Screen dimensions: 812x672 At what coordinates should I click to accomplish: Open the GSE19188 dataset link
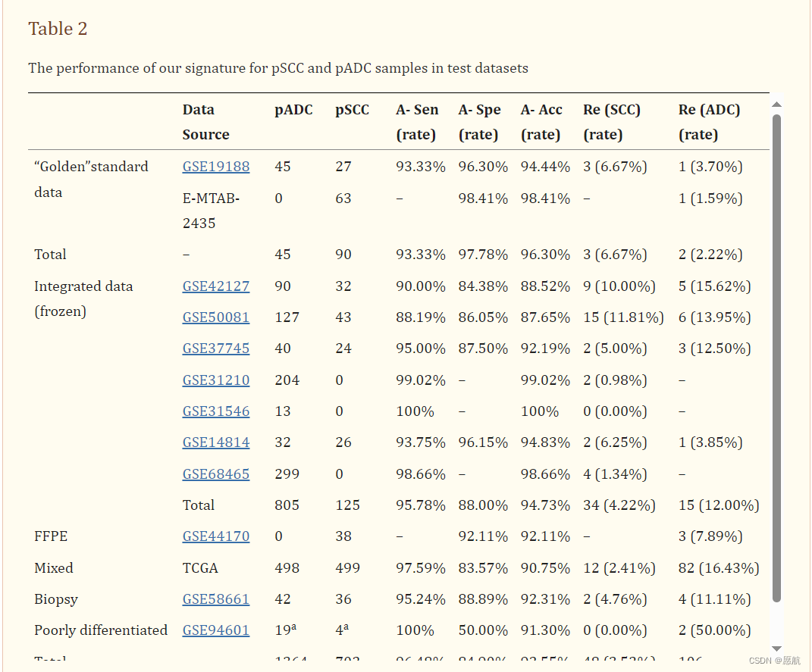tap(216, 167)
